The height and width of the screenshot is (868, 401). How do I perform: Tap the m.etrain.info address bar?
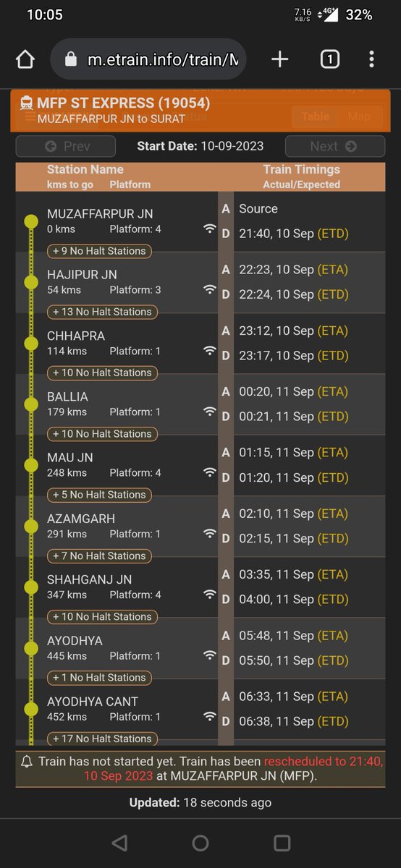(x=148, y=59)
